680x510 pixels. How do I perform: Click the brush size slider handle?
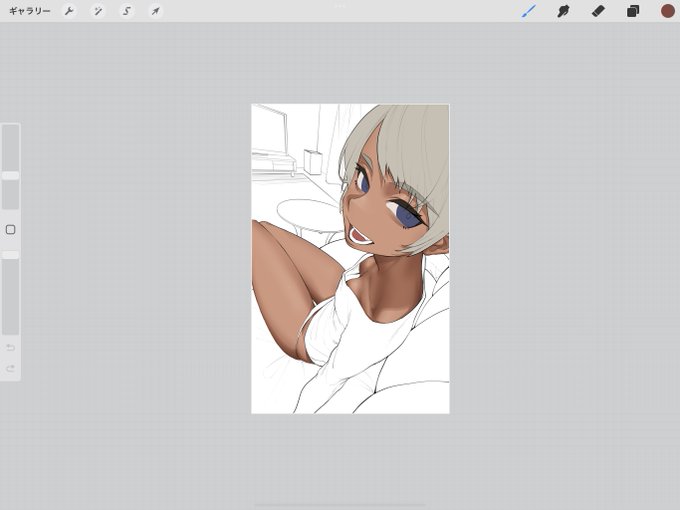click(x=10, y=175)
